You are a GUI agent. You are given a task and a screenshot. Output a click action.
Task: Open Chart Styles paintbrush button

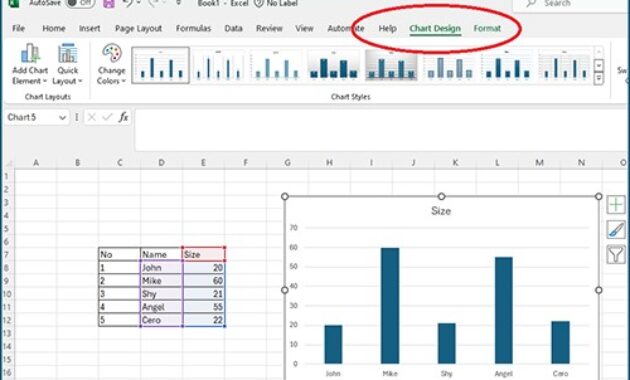(616, 229)
